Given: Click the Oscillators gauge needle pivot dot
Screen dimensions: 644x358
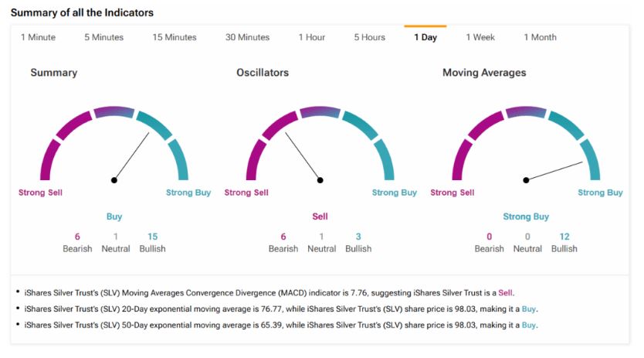Looking at the screenshot, I should click(x=320, y=180).
